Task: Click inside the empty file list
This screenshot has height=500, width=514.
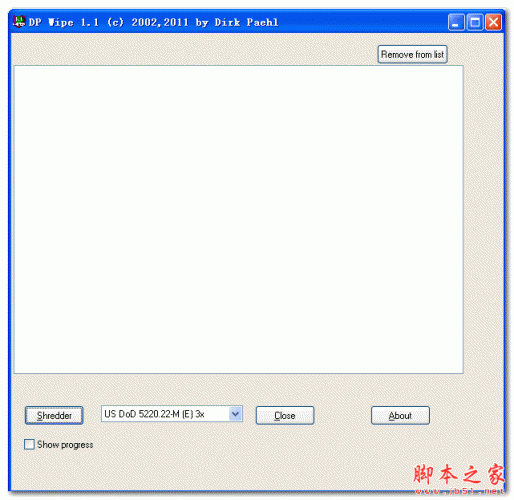Action: (x=238, y=219)
